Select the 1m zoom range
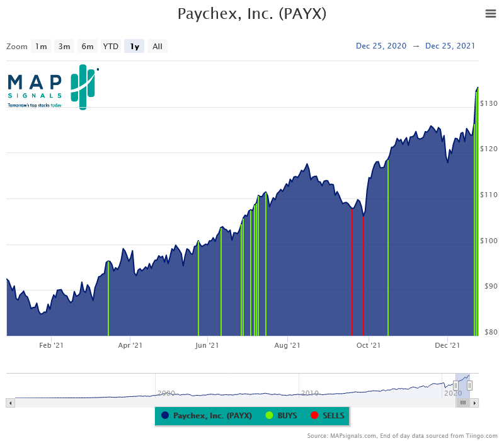The height and width of the screenshot is (441, 504). [41, 46]
